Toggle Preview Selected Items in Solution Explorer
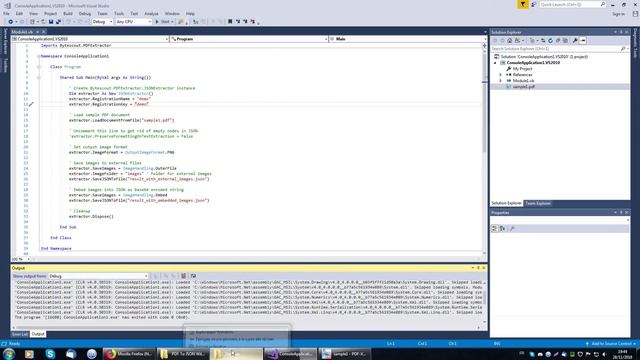The height and width of the screenshot is (360, 640). click(583, 40)
